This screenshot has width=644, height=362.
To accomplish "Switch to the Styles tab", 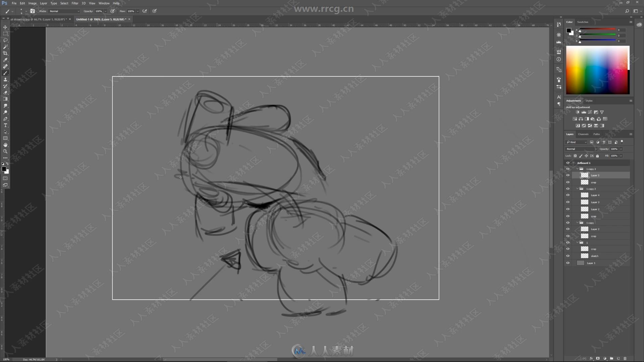I will point(589,101).
